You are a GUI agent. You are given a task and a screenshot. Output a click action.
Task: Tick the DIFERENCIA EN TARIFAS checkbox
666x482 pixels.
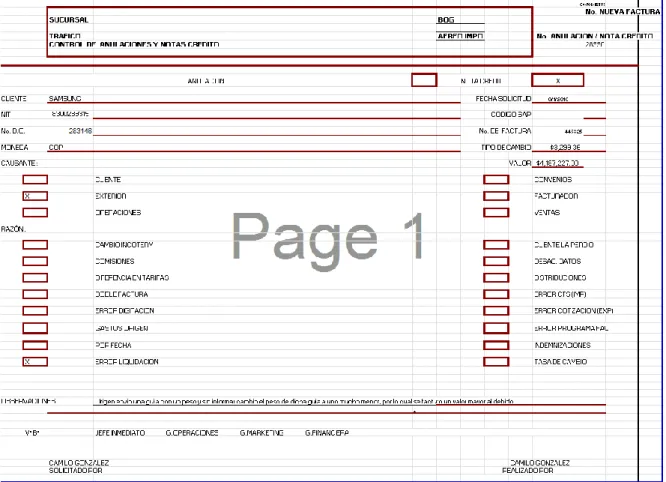pos(35,278)
